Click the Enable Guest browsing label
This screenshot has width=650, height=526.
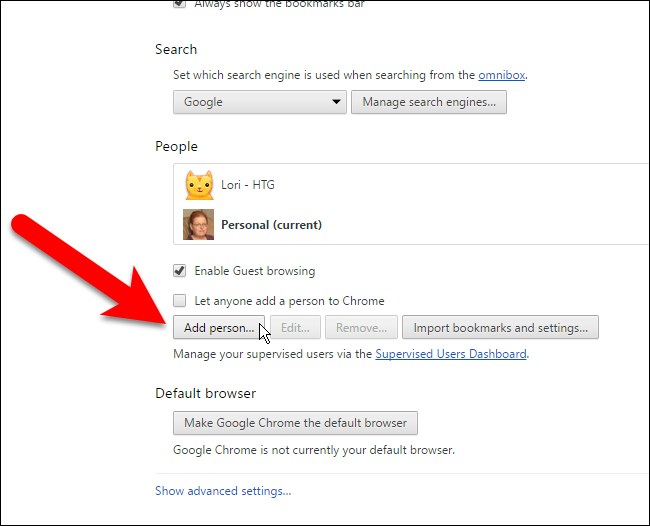255,271
